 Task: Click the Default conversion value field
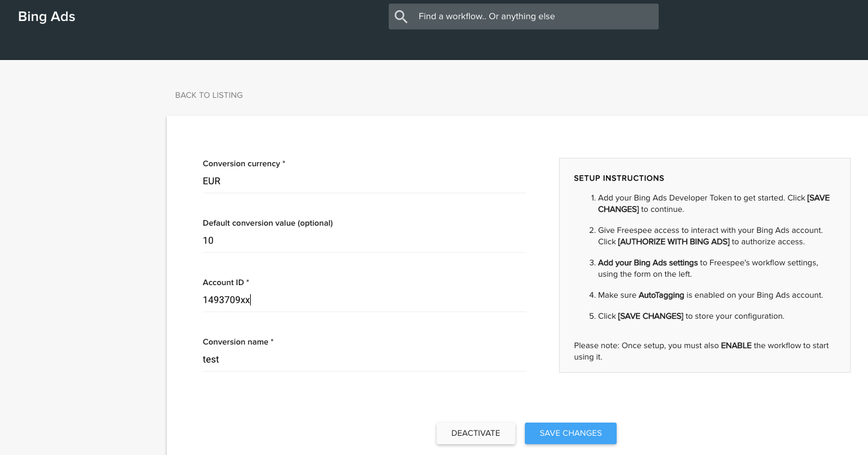364,241
